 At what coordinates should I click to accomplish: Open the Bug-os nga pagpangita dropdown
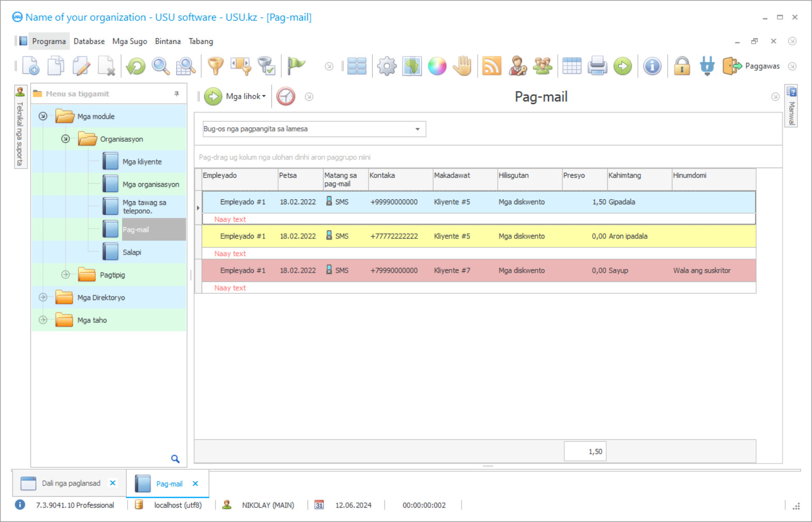(x=417, y=129)
